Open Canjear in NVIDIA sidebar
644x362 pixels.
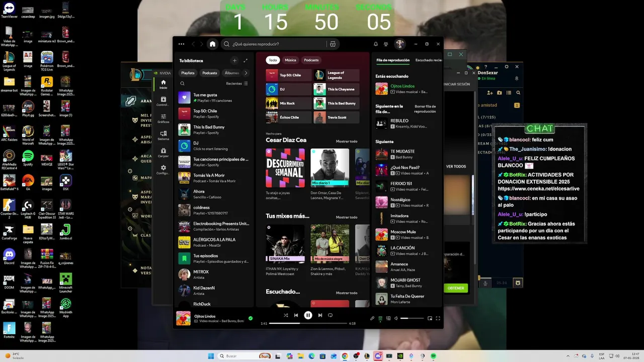point(163,153)
